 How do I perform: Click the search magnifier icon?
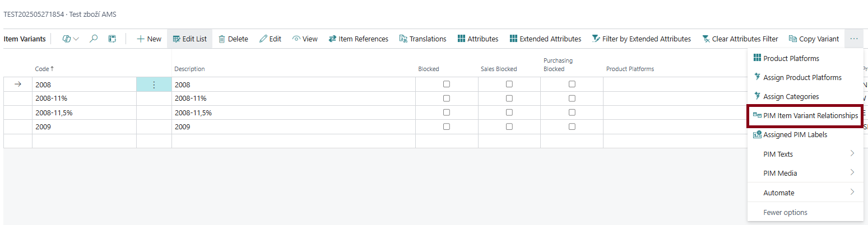(94, 39)
